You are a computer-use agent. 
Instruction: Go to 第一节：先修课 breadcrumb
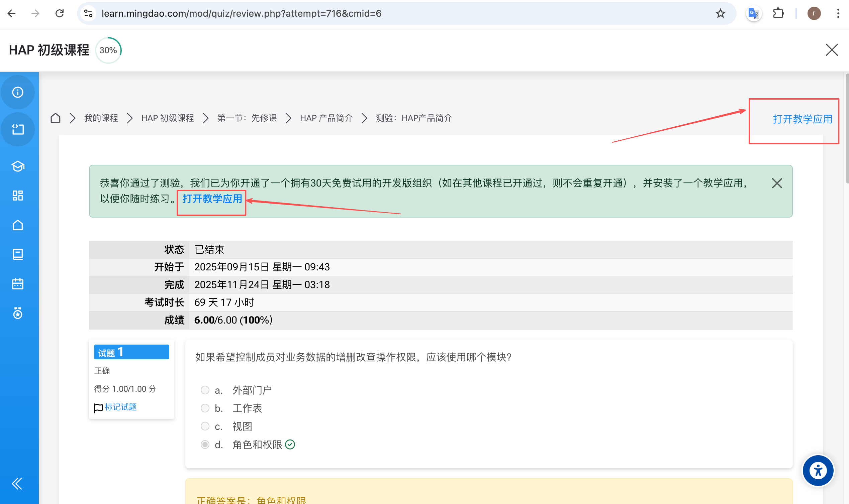tap(247, 118)
